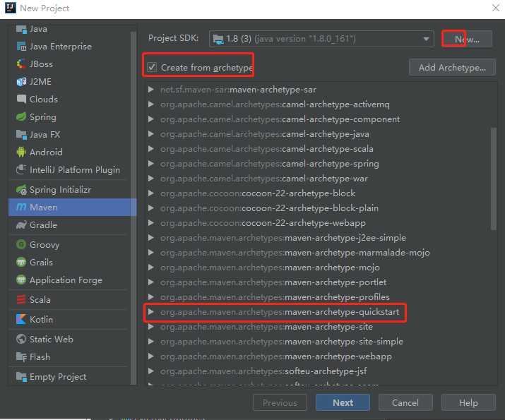This screenshot has width=505, height=420.
Task: Select maven-archetype-quickstart text row
Action: coord(280,312)
